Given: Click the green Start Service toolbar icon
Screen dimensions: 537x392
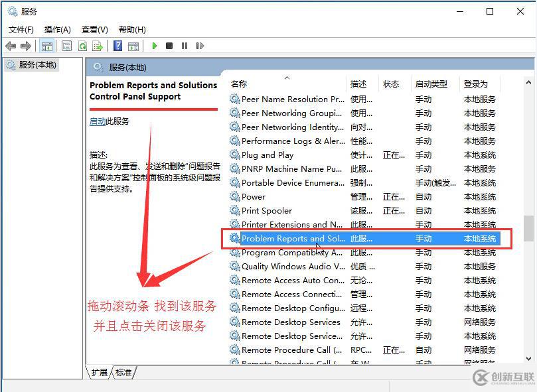Looking at the screenshot, I should point(154,46).
